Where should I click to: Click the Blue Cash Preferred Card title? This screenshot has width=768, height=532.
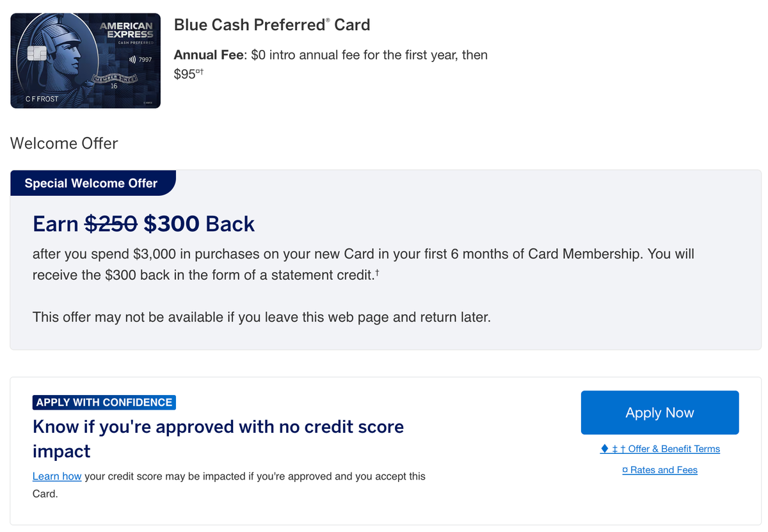pyautogui.click(x=271, y=25)
